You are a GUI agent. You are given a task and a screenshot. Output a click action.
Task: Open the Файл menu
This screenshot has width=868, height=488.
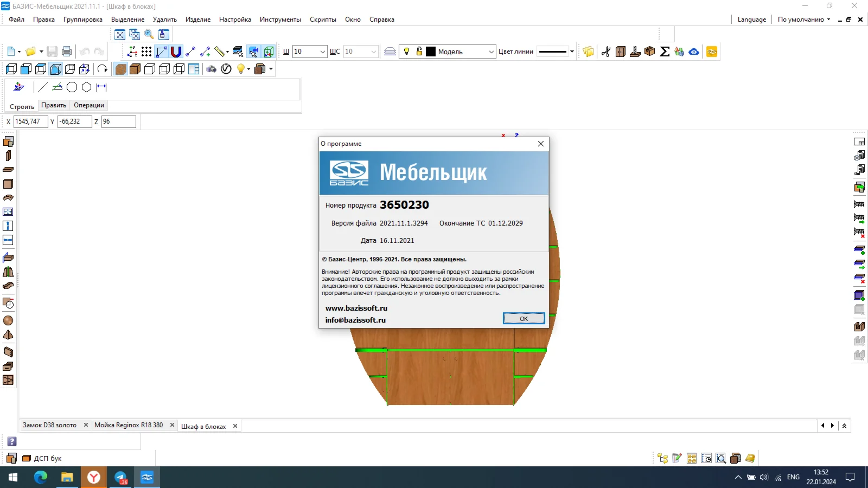point(17,20)
